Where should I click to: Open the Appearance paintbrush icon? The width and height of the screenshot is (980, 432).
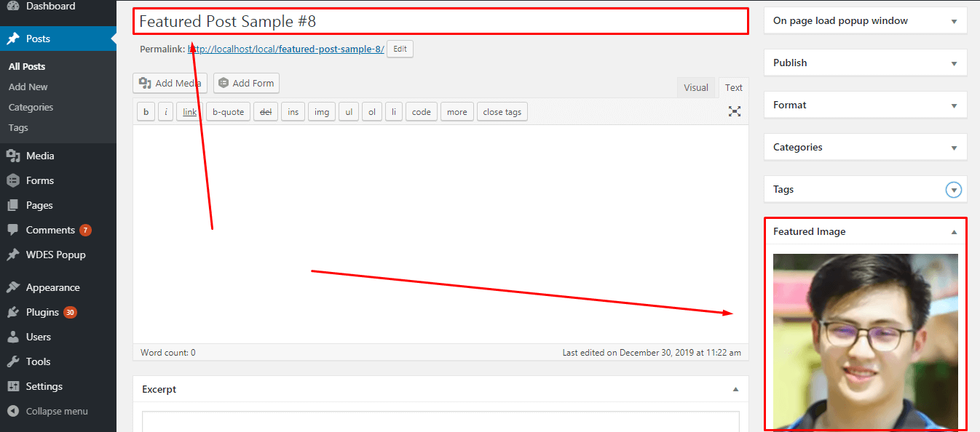(13, 287)
